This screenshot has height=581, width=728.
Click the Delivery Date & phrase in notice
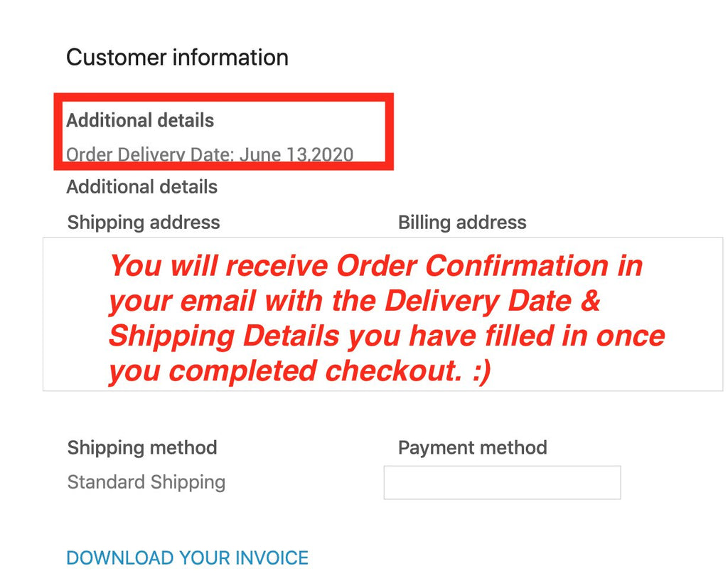(x=493, y=301)
